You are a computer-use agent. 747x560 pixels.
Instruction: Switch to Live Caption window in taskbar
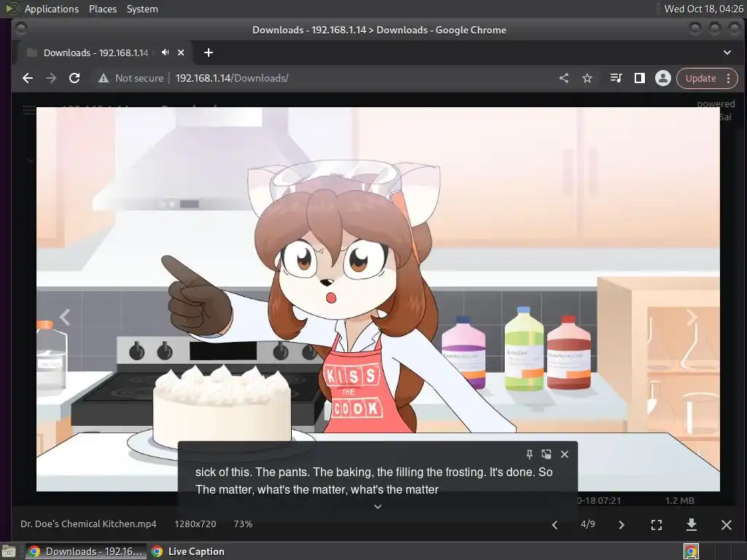[x=187, y=551]
